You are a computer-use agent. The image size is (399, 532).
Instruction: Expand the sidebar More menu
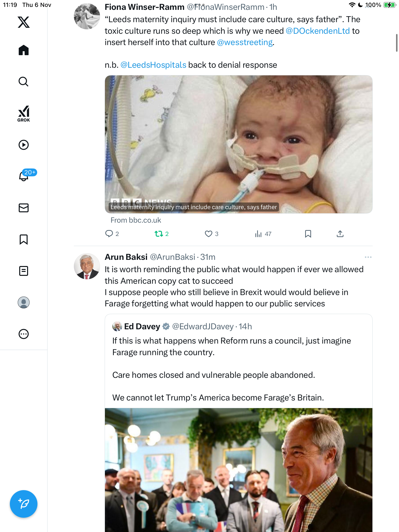click(24, 334)
